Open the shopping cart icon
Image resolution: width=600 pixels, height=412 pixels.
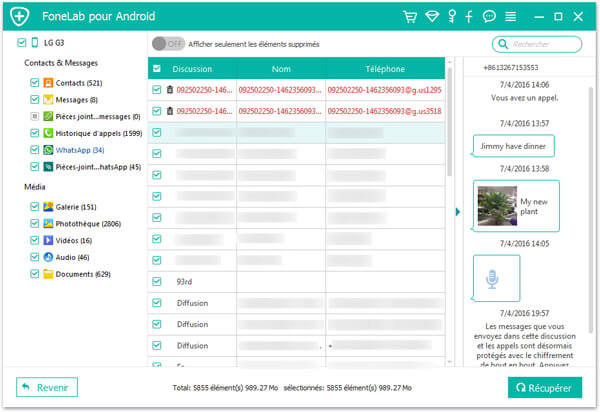[x=410, y=16]
